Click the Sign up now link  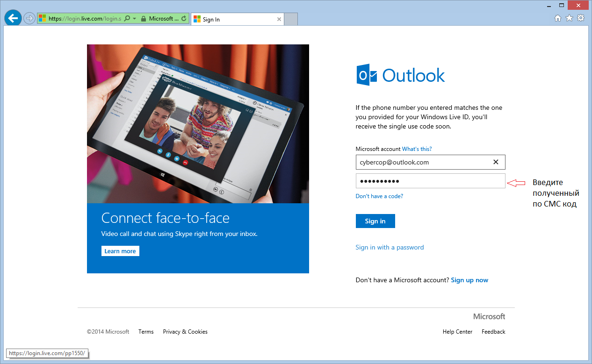click(469, 280)
